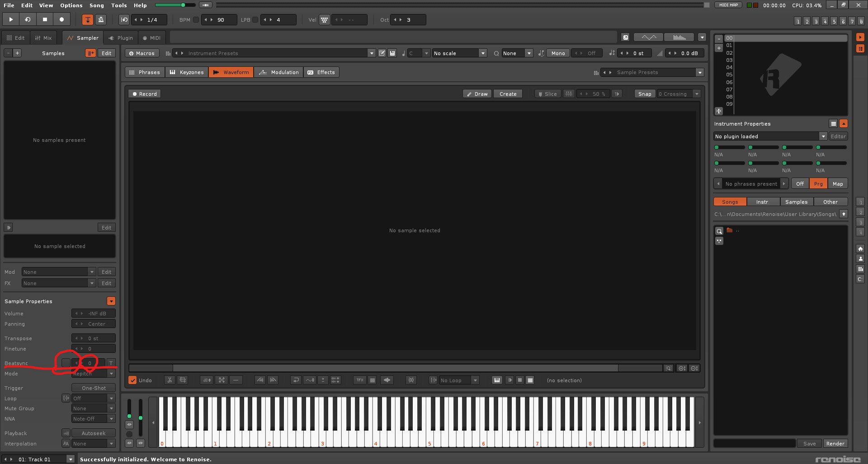Open the 0 Crossing snap dropdown
This screenshot has height=464, width=868.
[679, 94]
